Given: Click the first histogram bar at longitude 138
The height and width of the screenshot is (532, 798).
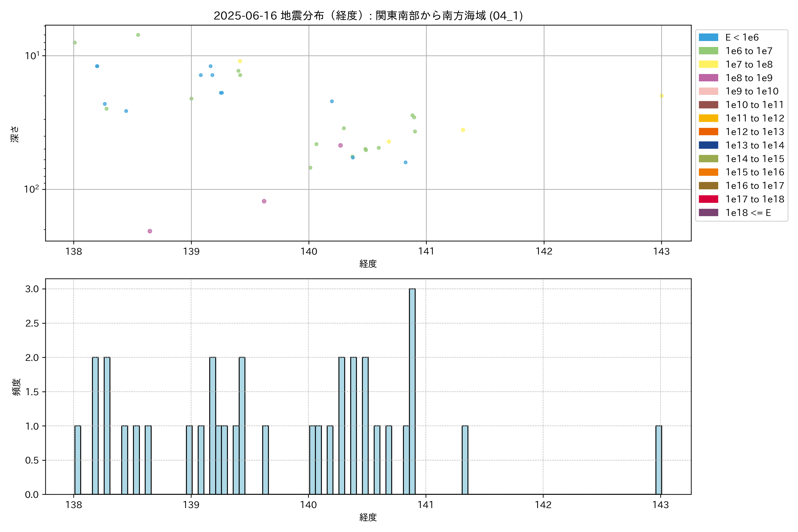Looking at the screenshot, I should 78,460.
